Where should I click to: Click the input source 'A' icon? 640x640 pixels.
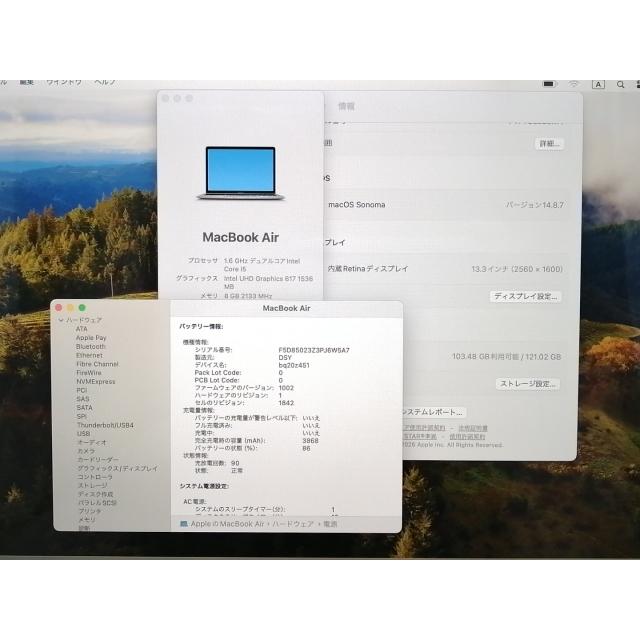[x=598, y=84]
